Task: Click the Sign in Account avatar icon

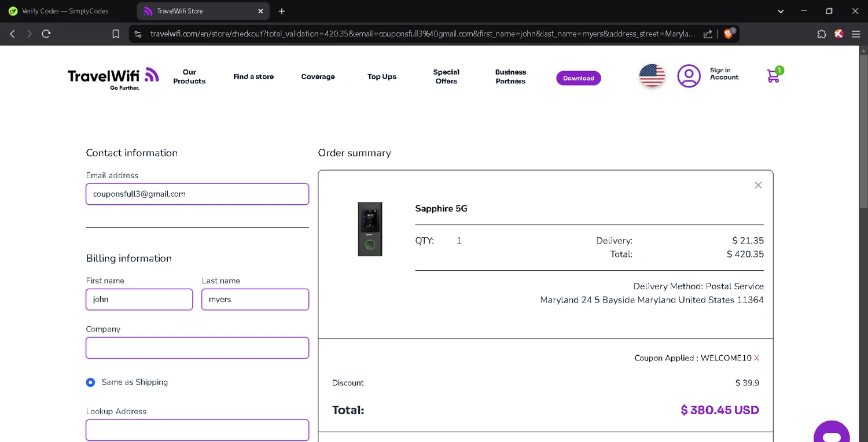Action: pyautogui.click(x=689, y=76)
